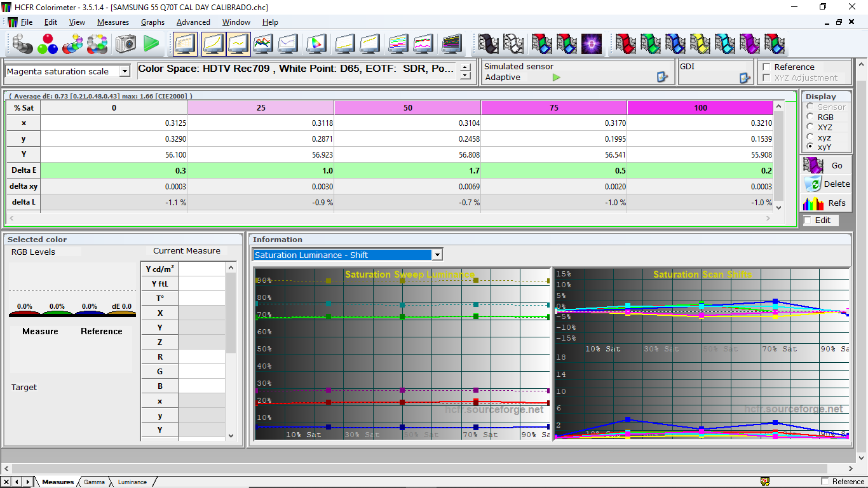Click the magenta filmstrip measure icon

coord(749,44)
